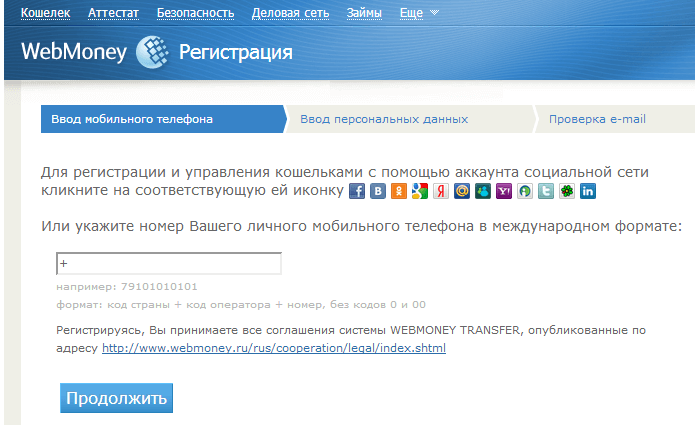Choose the VKontakte social icon
Viewport: 700px width, 425px height.
point(378,191)
